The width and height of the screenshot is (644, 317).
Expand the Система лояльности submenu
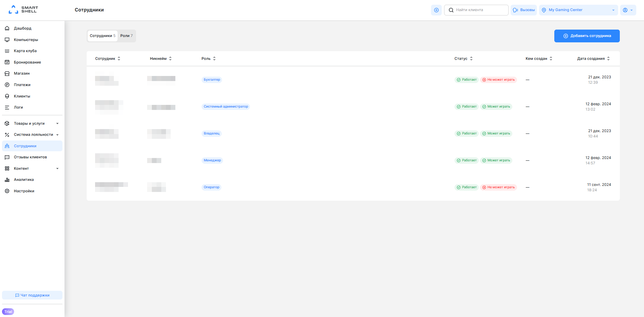tap(32, 135)
